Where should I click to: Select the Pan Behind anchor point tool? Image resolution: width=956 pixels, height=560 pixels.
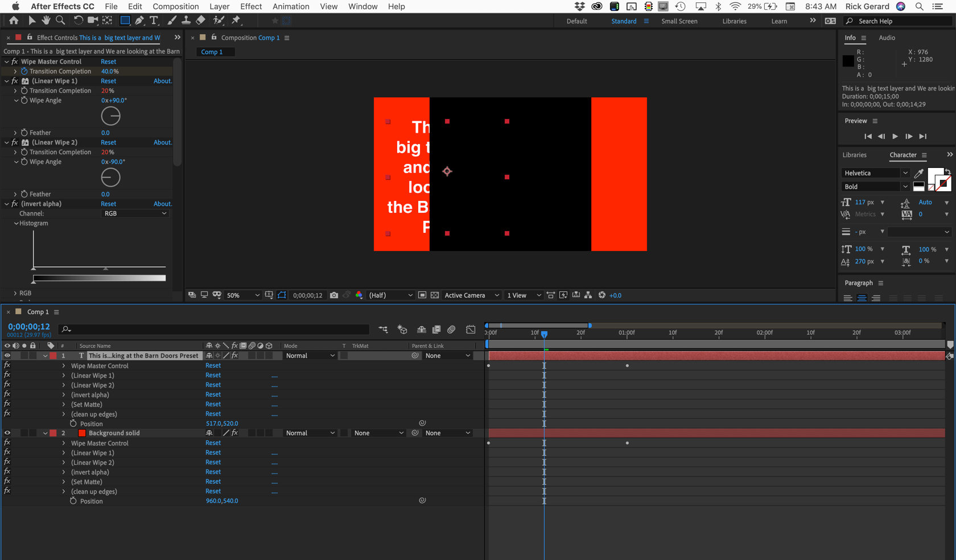click(107, 20)
